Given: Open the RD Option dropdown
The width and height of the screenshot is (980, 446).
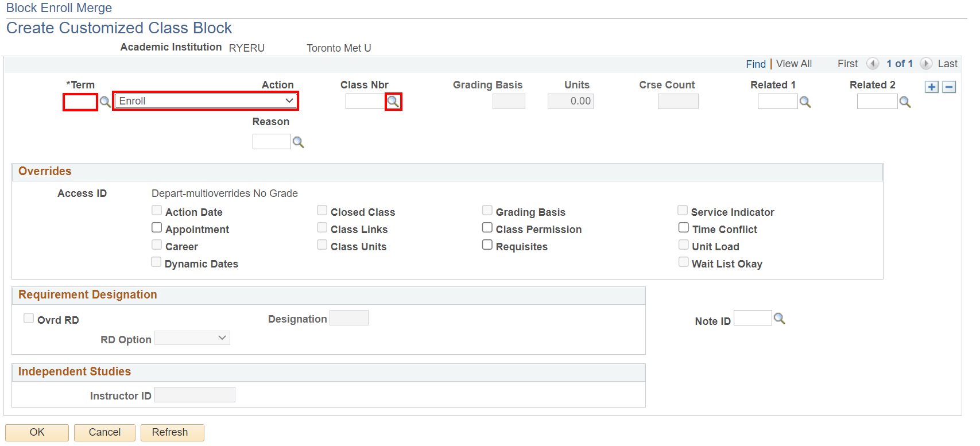Looking at the screenshot, I should click(192, 338).
